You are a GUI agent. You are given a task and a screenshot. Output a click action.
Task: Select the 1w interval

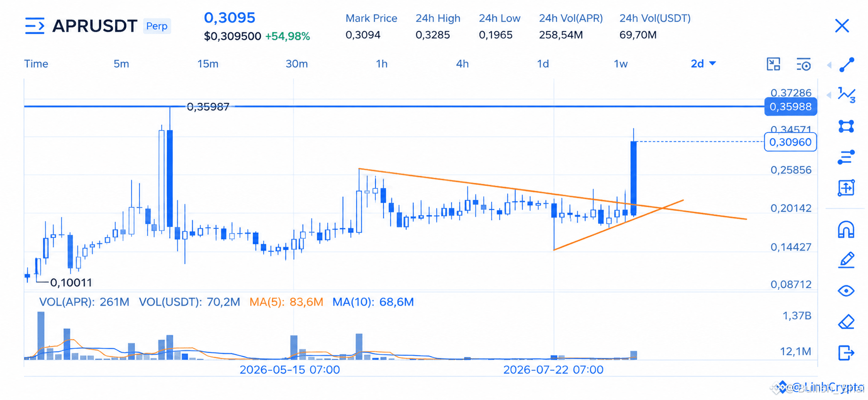coord(621,63)
